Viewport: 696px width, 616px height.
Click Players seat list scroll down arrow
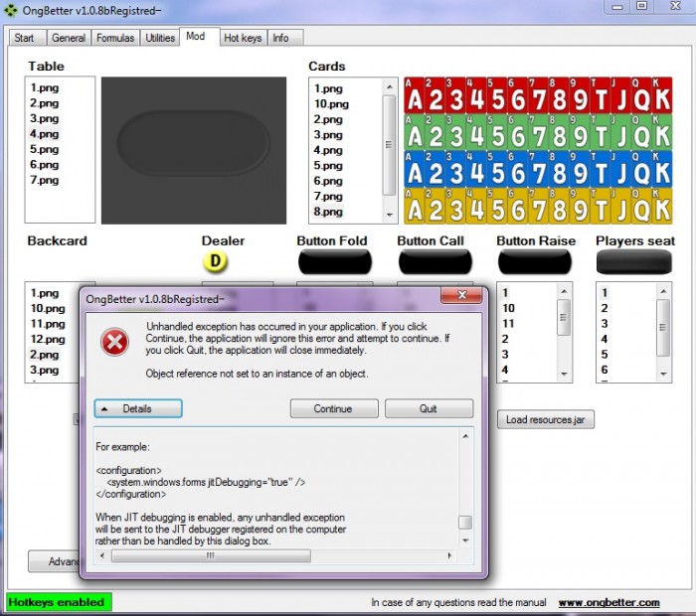tap(663, 375)
